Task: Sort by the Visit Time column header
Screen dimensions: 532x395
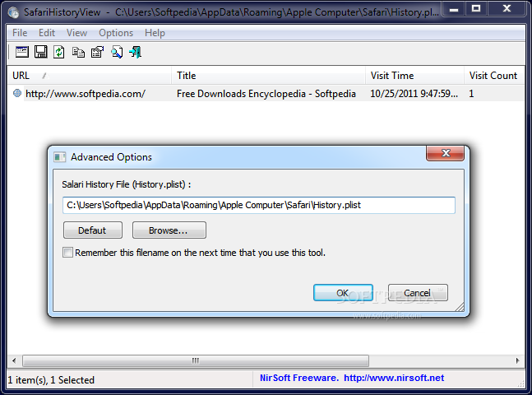Action: pos(414,76)
